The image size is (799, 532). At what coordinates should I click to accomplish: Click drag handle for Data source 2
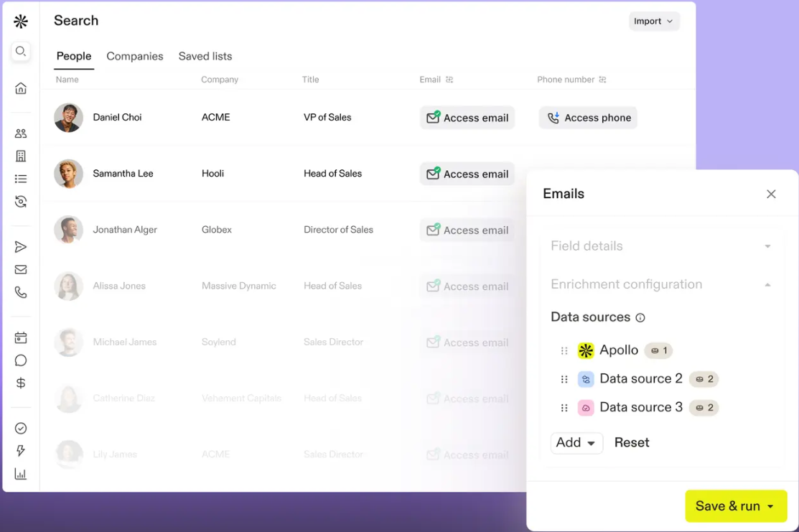[564, 379]
